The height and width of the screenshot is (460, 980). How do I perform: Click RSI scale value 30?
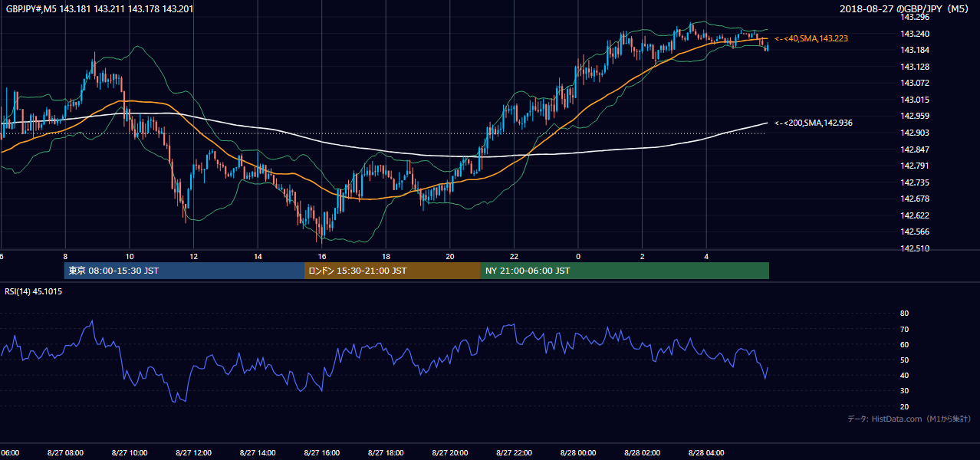tap(904, 391)
